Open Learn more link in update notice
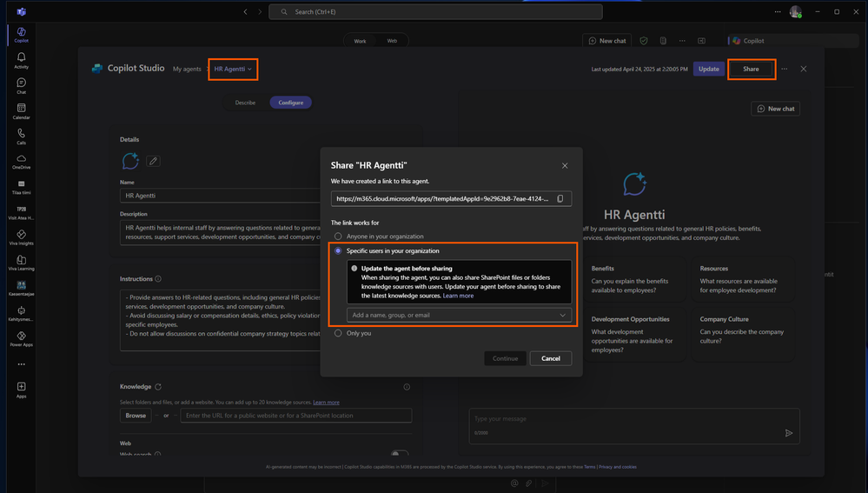This screenshot has width=868, height=493. (x=458, y=296)
